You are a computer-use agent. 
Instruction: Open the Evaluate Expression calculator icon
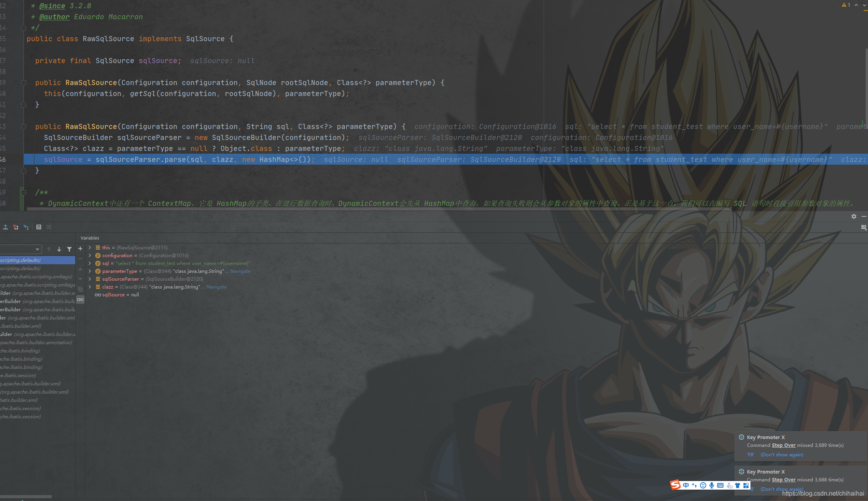click(x=39, y=227)
